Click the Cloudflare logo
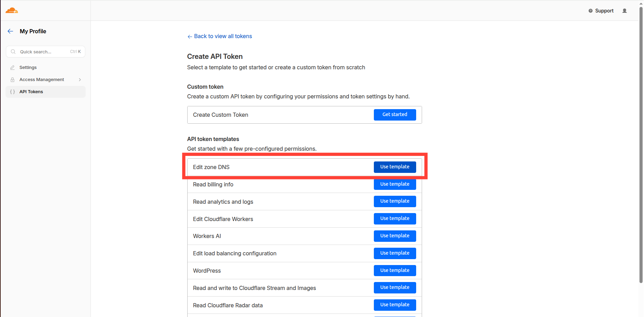Screen dimensions: 644x317 11,10
